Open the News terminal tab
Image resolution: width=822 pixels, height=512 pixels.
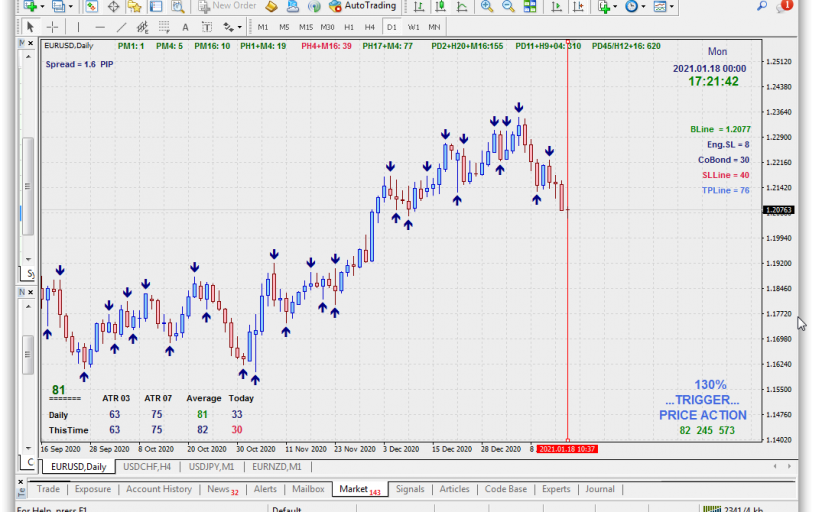pos(222,489)
